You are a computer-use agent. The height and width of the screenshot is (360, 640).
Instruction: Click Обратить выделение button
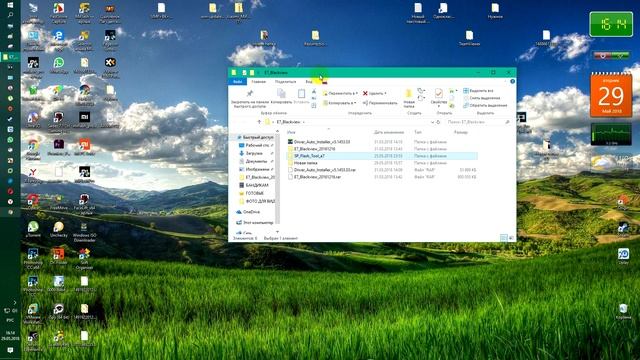coord(485,105)
